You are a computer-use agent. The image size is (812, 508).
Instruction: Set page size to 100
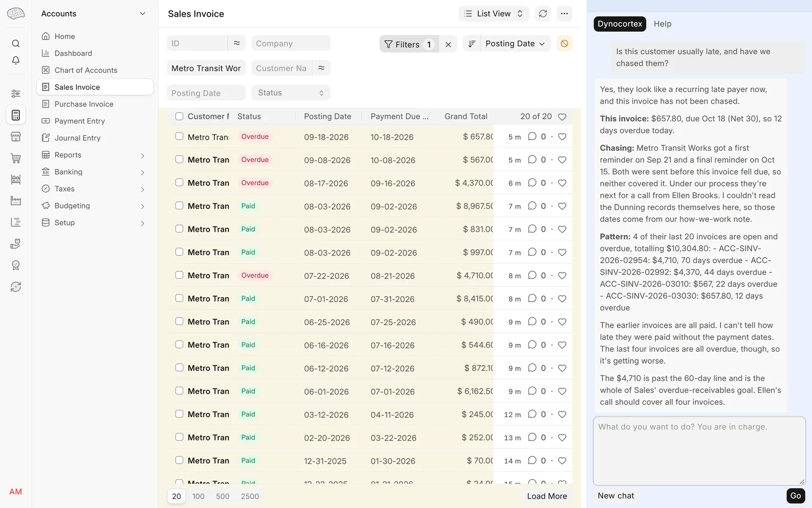[x=198, y=496]
